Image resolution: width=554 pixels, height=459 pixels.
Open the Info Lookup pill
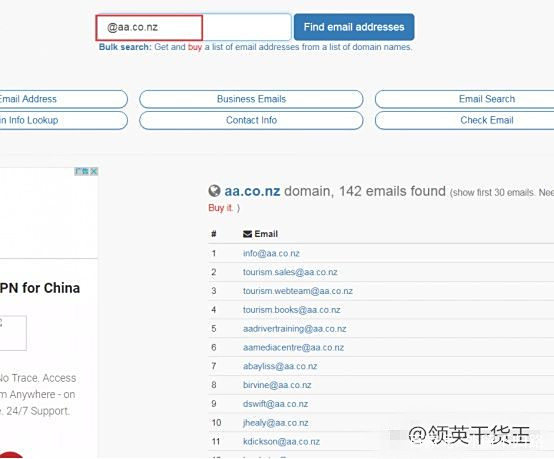pos(63,120)
